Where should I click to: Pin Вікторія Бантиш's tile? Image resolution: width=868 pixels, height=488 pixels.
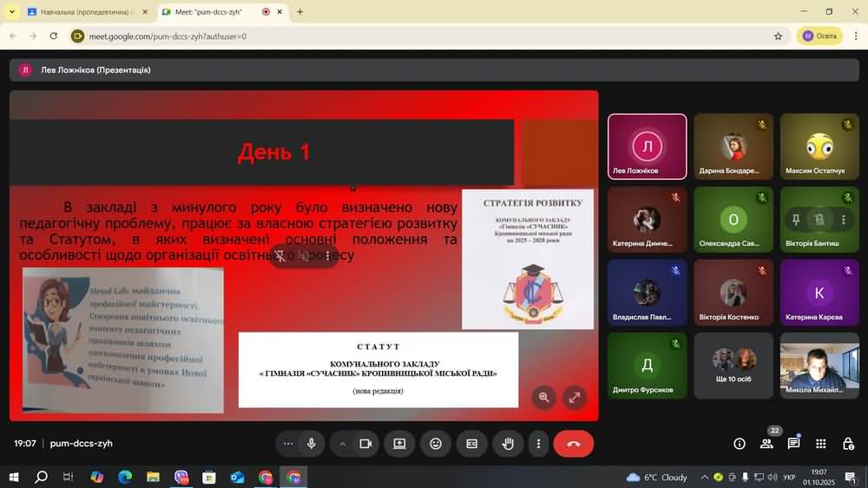point(796,220)
